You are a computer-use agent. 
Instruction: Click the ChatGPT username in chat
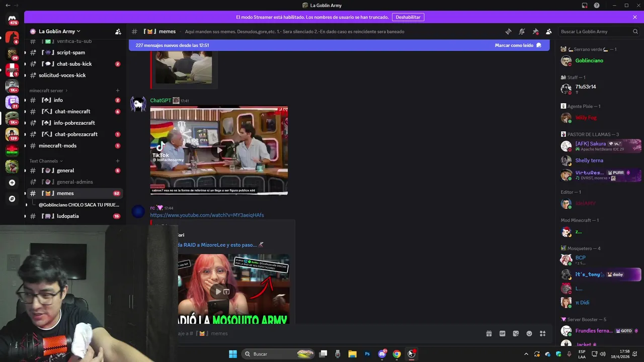click(160, 101)
